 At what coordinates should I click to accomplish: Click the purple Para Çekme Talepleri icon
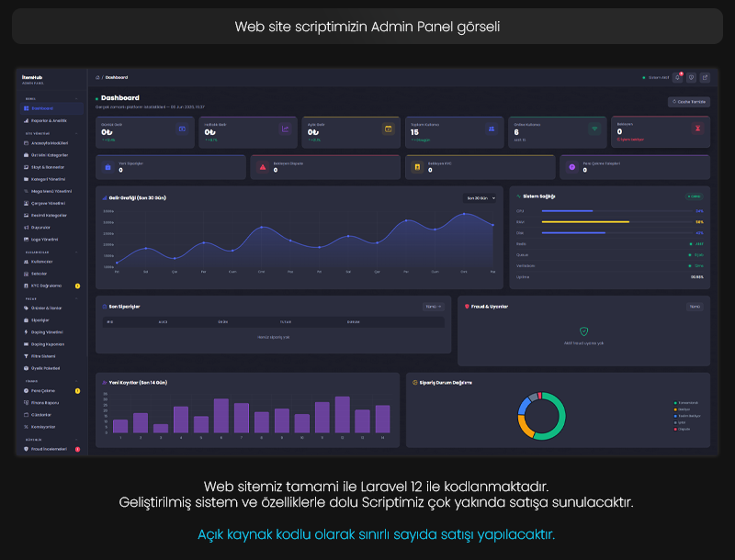(x=571, y=167)
